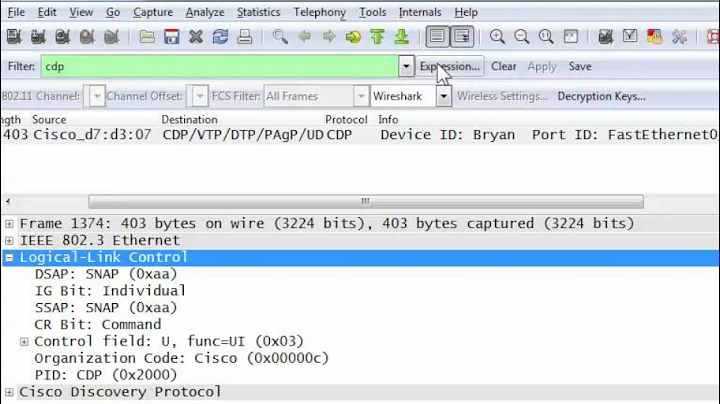Select the Cisco_d7:d3:07 CDP packet row
Image resolution: width=720 pixels, height=404 pixels.
tap(360, 135)
